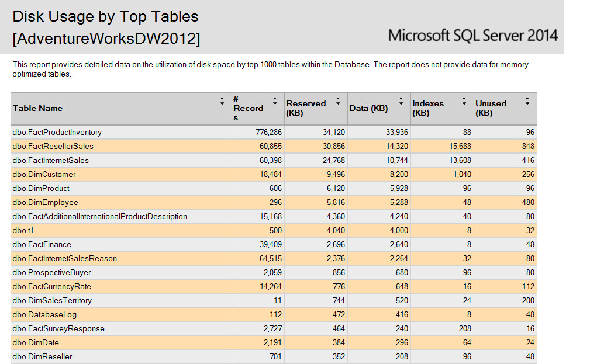This screenshot has width=597, height=364.
Task: Select dbo.FactAdditionalInternationalProductDescription row name
Action: coord(100,216)
